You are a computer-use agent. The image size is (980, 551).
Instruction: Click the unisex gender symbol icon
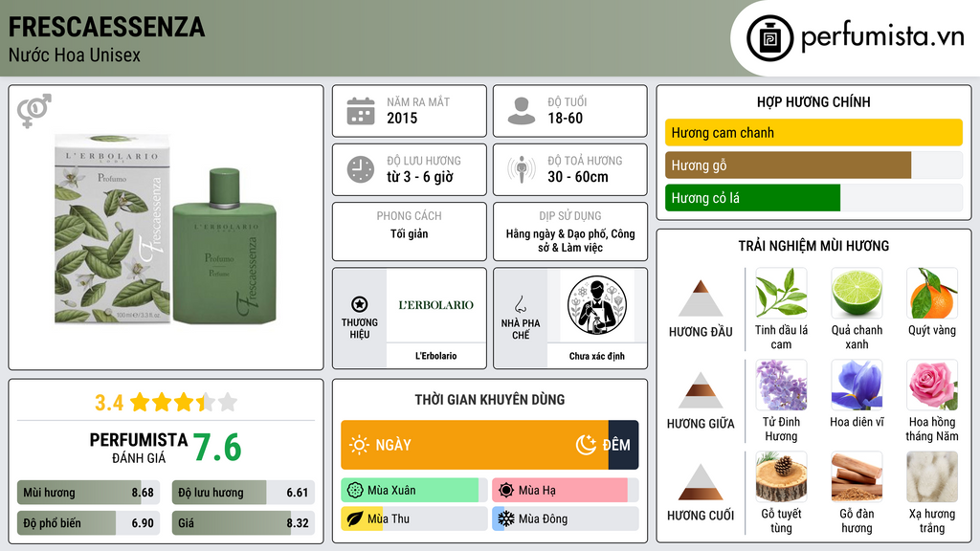tap(34, 111)
